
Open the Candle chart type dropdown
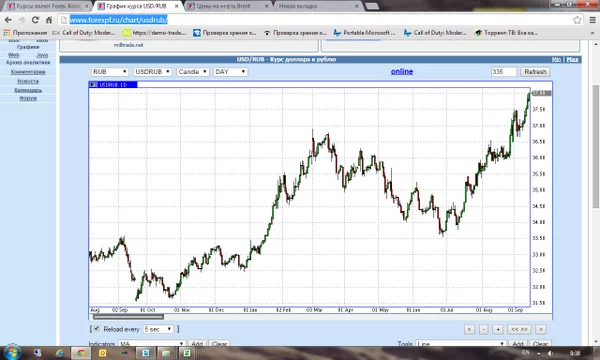(193, 72)
